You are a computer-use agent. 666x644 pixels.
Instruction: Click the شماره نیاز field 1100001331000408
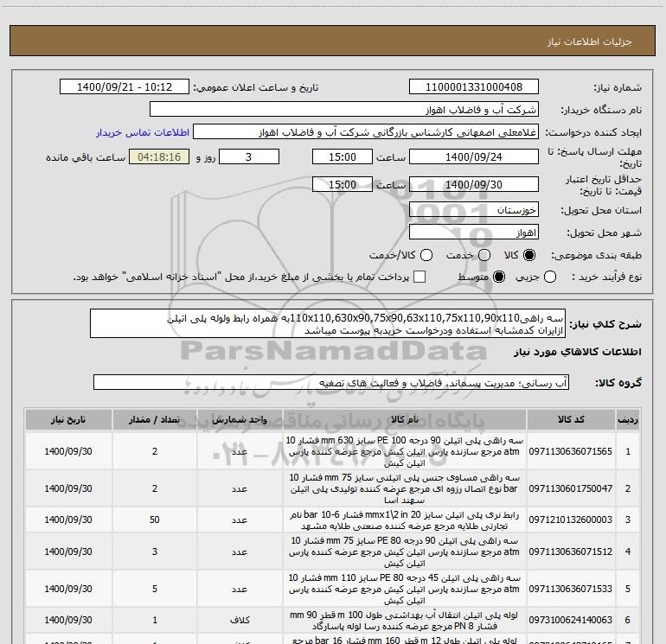click(474, 87)
